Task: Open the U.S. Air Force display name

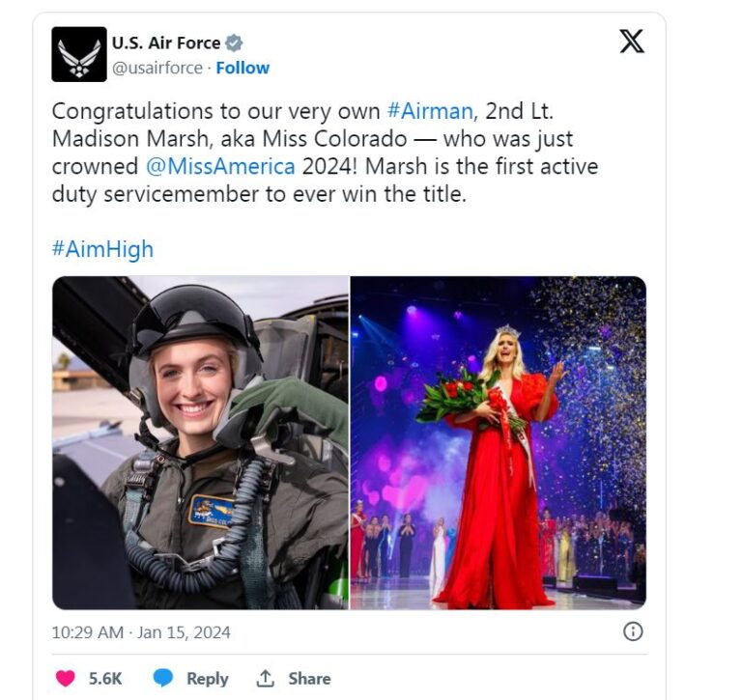Action: pos(166,43)
